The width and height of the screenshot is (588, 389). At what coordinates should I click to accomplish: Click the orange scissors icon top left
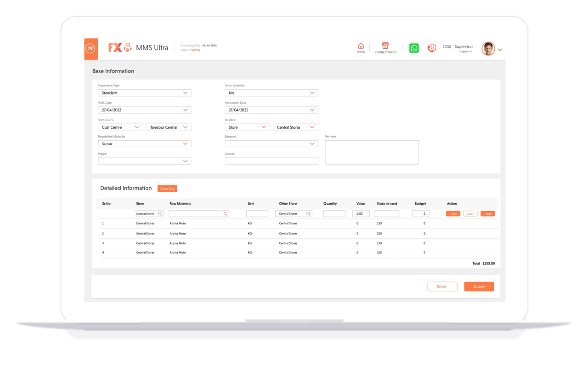(91, 48)
